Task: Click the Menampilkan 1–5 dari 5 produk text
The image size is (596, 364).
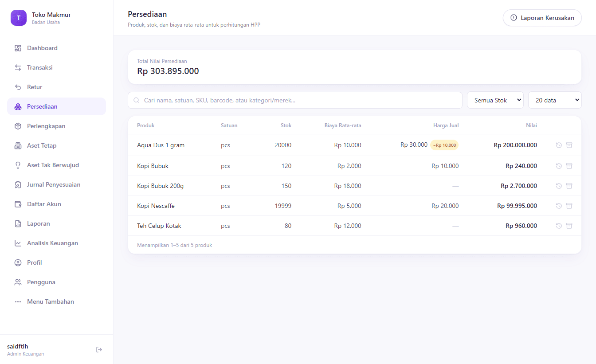Action: coord(175,245)
